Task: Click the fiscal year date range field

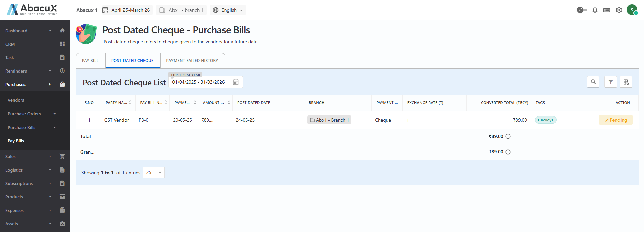Action: (199, 82)
